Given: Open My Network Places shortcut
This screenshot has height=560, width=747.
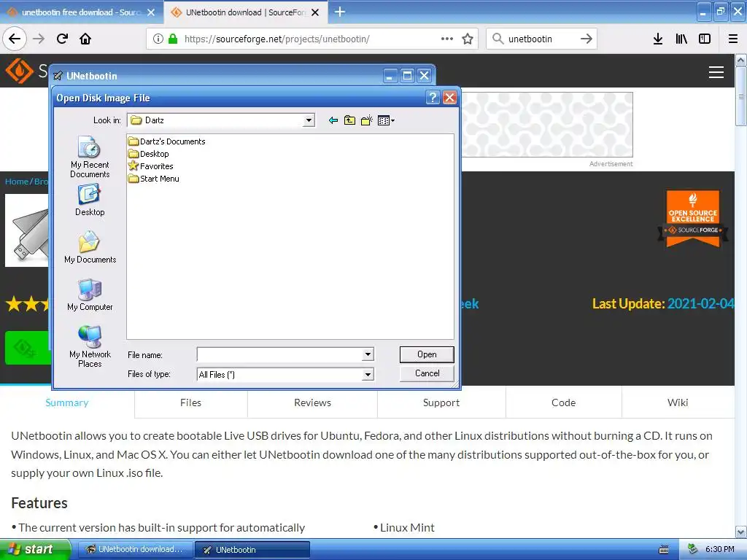Looking at the screenshot, I should click(90, 346).
